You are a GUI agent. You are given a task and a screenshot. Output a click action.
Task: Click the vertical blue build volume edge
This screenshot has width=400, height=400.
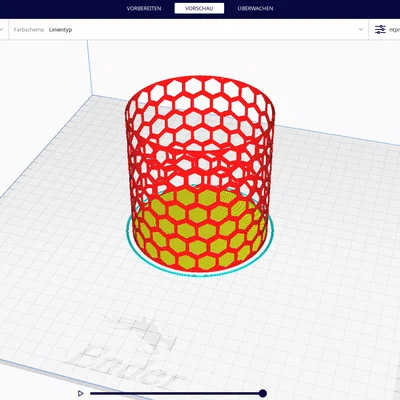(x=90, y=68)
